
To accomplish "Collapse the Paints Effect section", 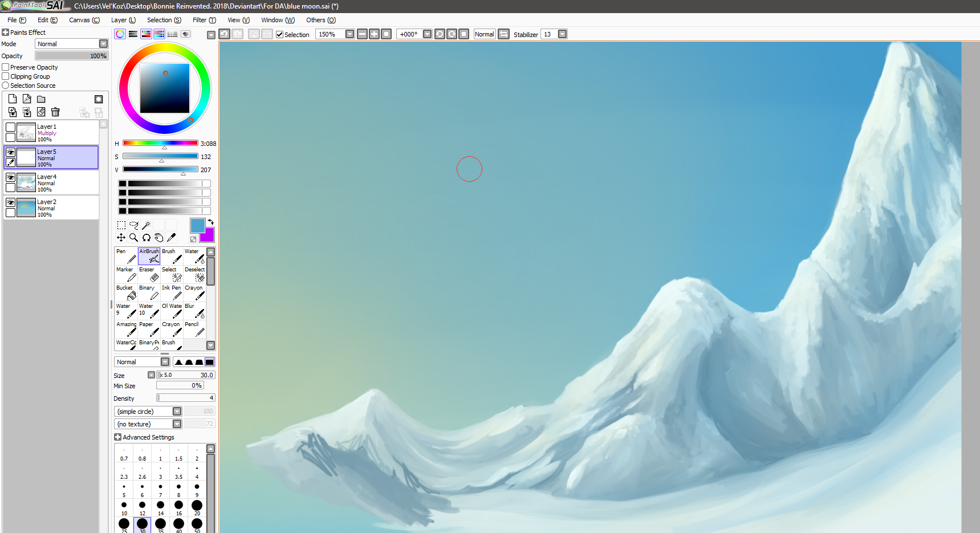I will pos(5,32).
